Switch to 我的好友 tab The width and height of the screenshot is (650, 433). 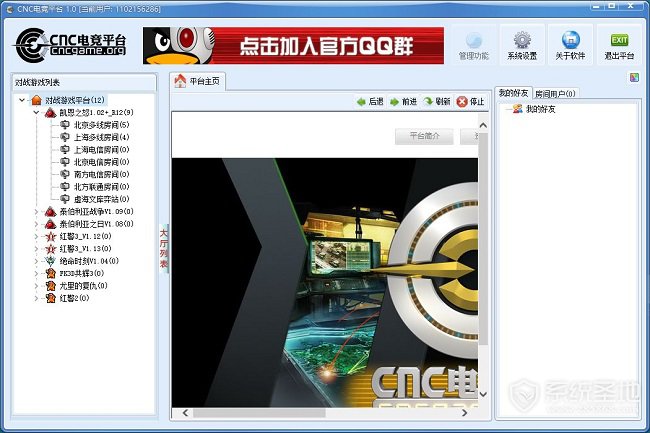pos(513,93)
